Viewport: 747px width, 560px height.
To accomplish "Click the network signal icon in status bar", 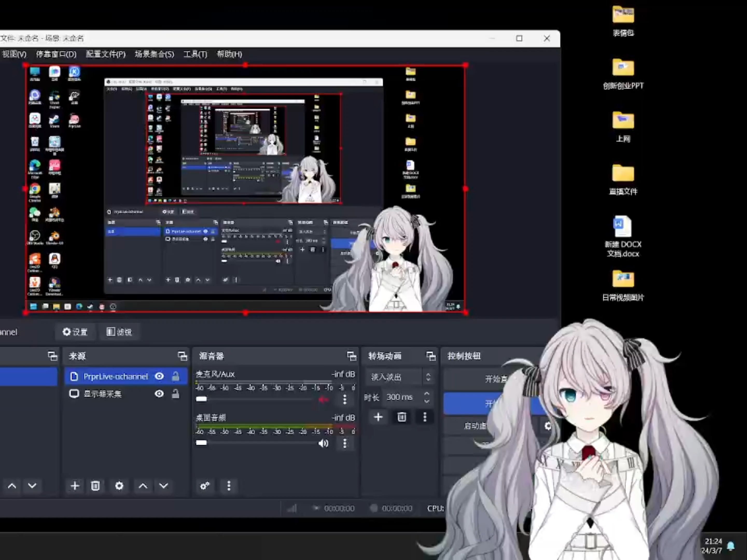I will 292,508.
